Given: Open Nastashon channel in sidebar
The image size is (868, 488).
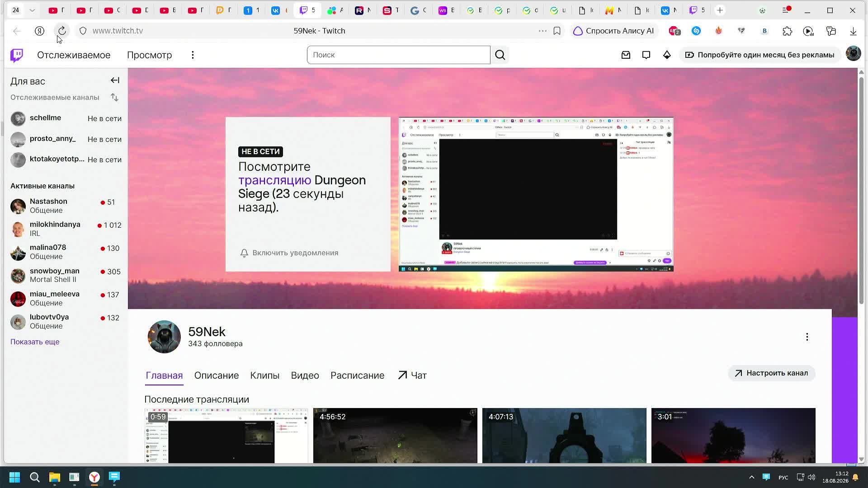Looking at the screenshot, I should click(66, 206).
